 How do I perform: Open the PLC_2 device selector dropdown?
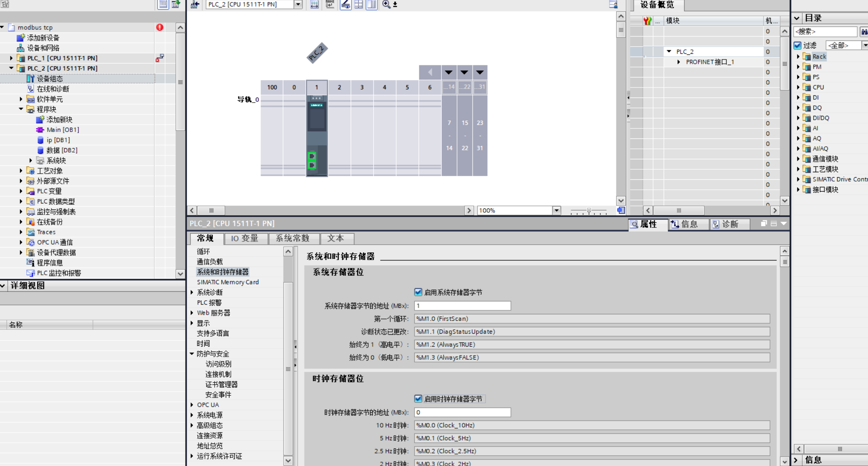298,4
